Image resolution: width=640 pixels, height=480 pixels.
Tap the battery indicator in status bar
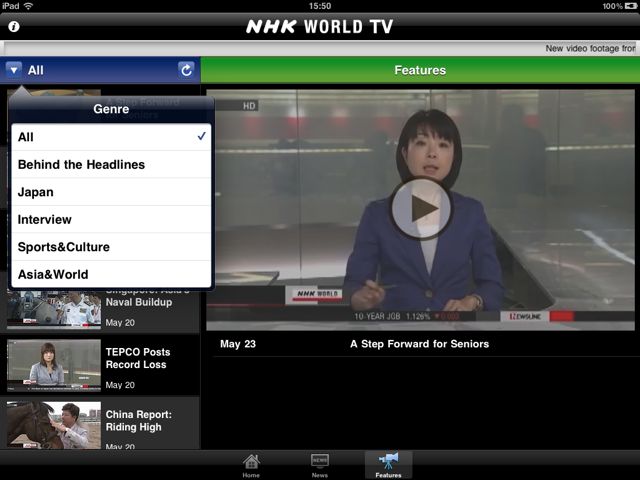(x=631, y=6)
